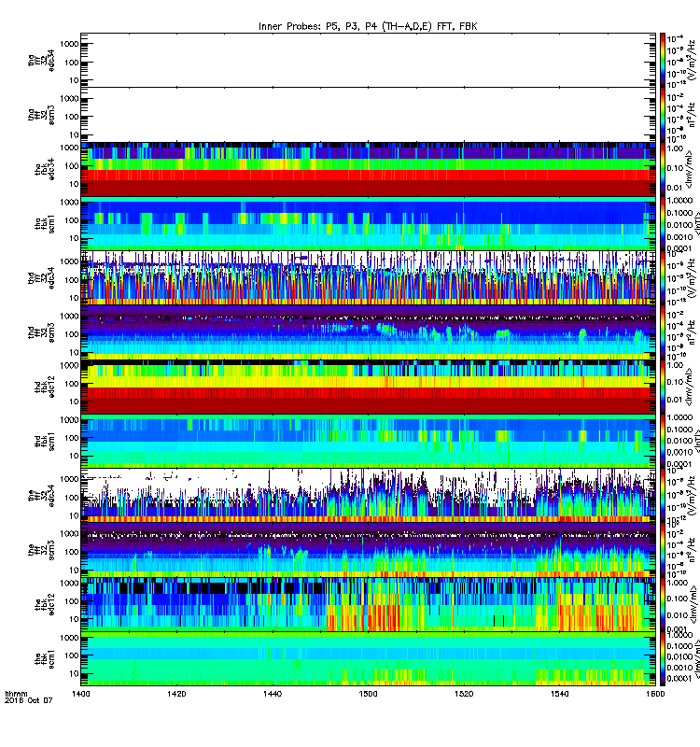Click the color bar beside thd fff edc34 panel

coord(663,277)
